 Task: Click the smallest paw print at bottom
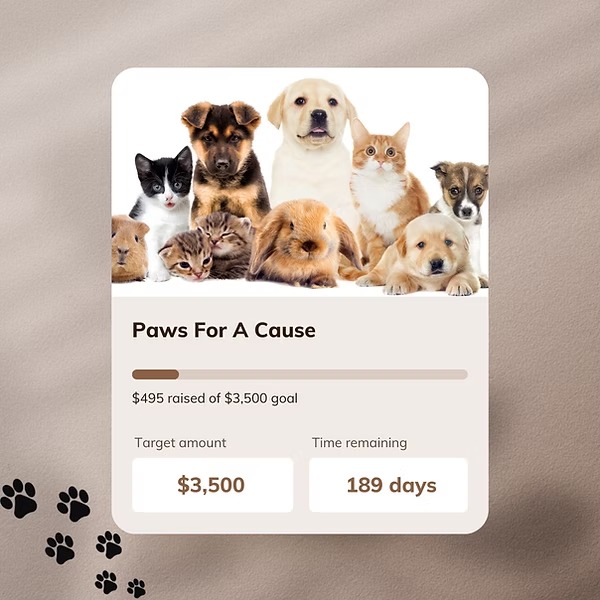click(x=137, y=588)
